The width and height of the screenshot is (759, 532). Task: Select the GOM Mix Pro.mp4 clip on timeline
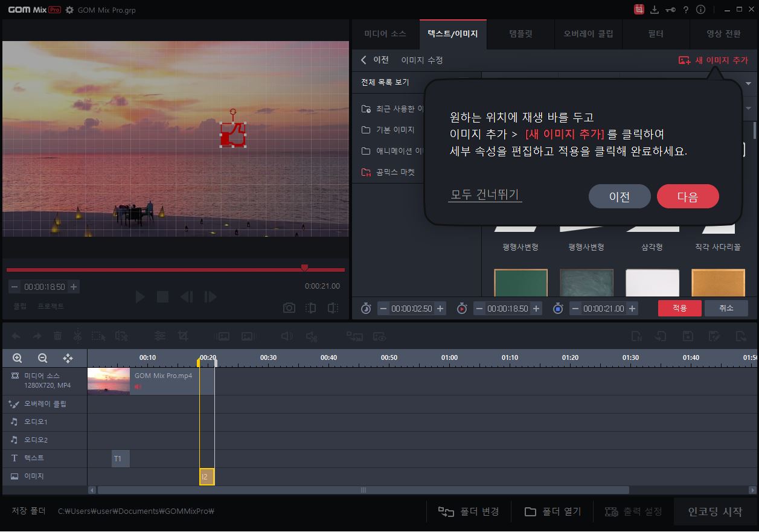151,381
